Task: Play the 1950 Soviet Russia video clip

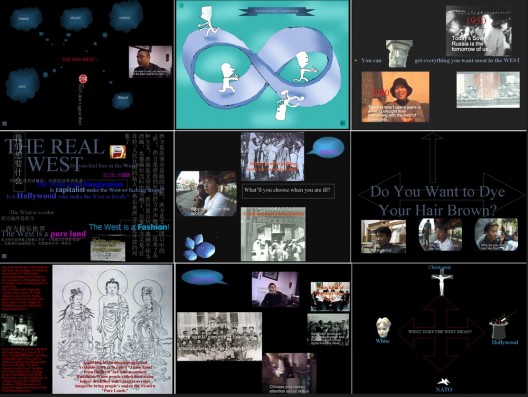Action: [x=478, y=31]
